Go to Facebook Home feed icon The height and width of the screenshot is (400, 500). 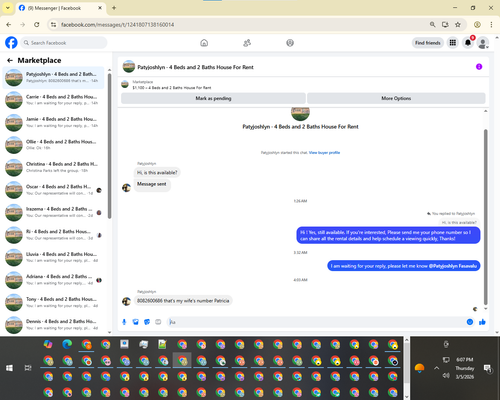pos(204,43)
